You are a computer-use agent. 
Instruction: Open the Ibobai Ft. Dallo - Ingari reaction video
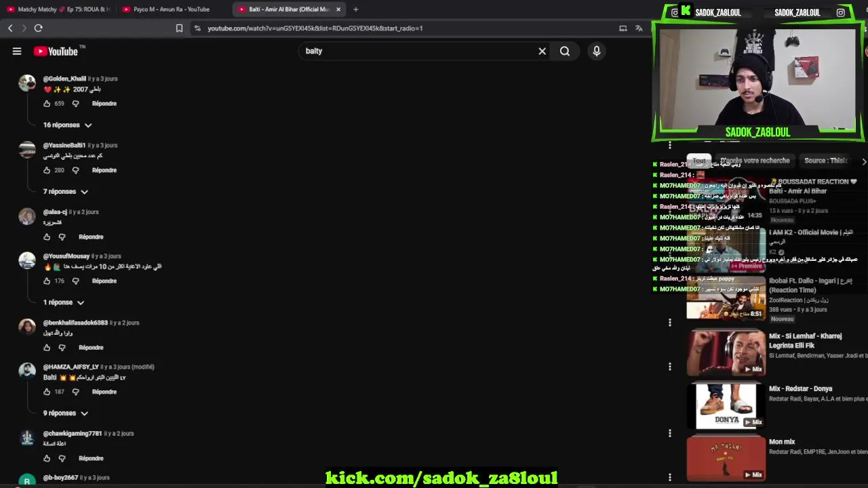726,298
